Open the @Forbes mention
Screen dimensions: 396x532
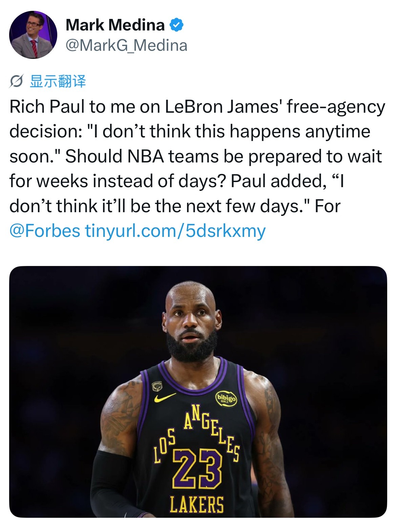(45, 231)
